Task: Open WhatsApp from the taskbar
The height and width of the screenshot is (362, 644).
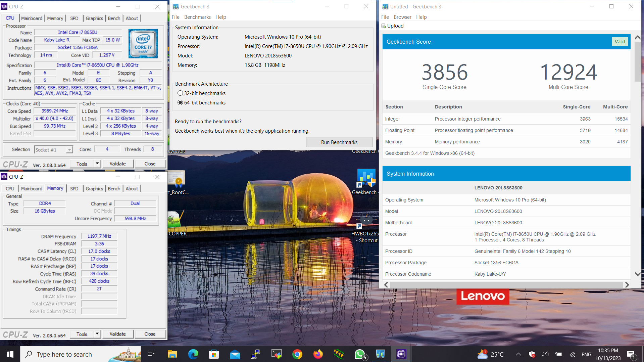Action: 360,354
